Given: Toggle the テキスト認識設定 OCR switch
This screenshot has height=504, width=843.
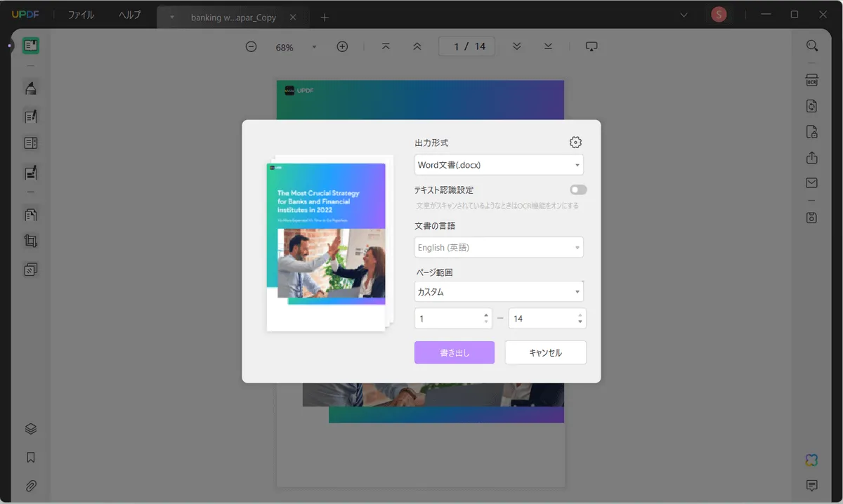Looking at the screenshot, I should coord(578,190).
